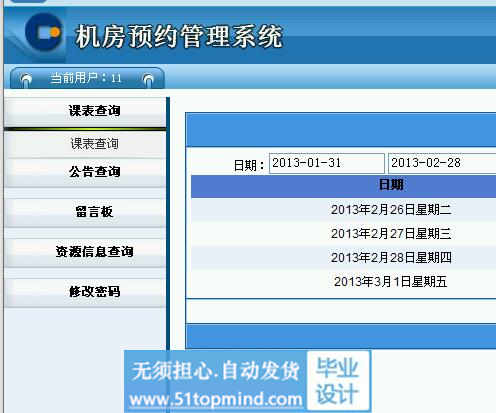Click the end date field 2013-02-28

pos(442,163)
